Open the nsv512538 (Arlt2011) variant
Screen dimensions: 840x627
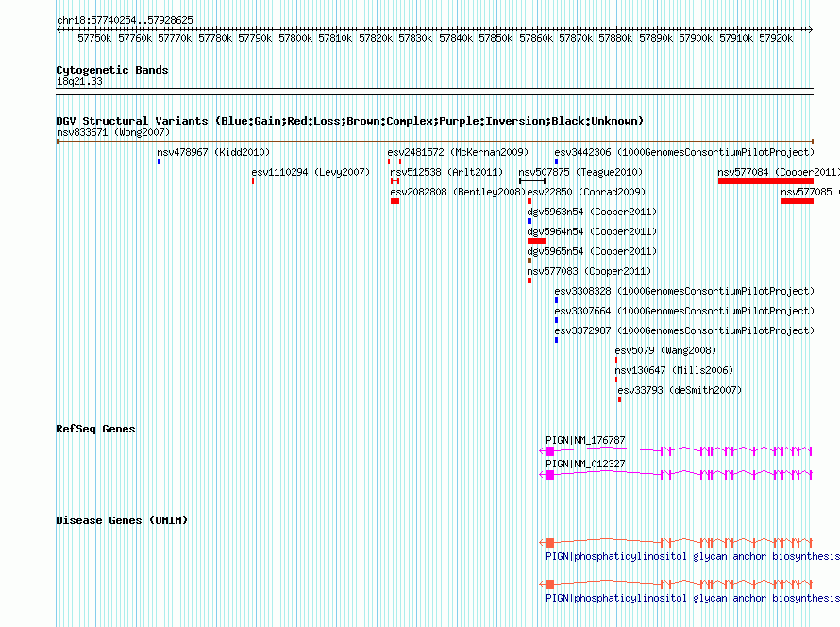pos(446,172)
